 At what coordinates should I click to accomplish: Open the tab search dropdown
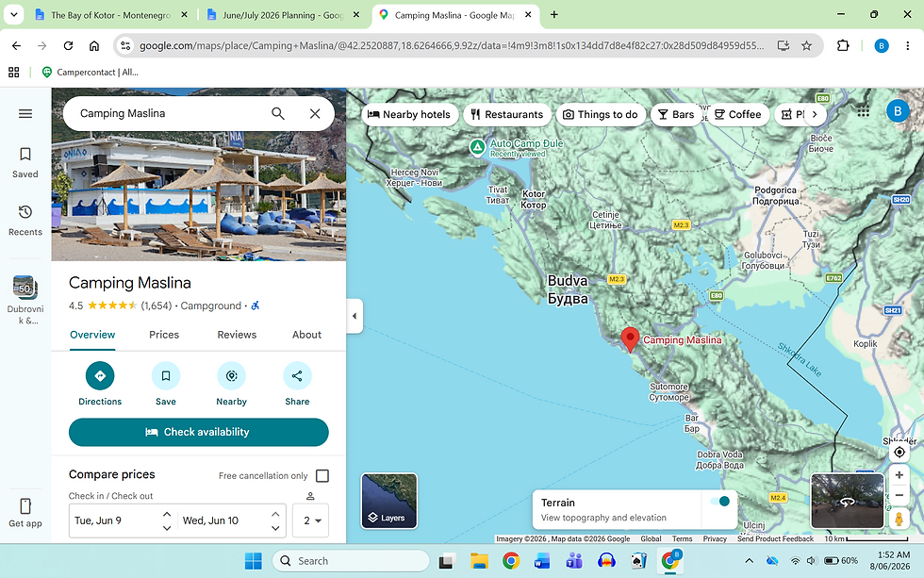(13, 15)
